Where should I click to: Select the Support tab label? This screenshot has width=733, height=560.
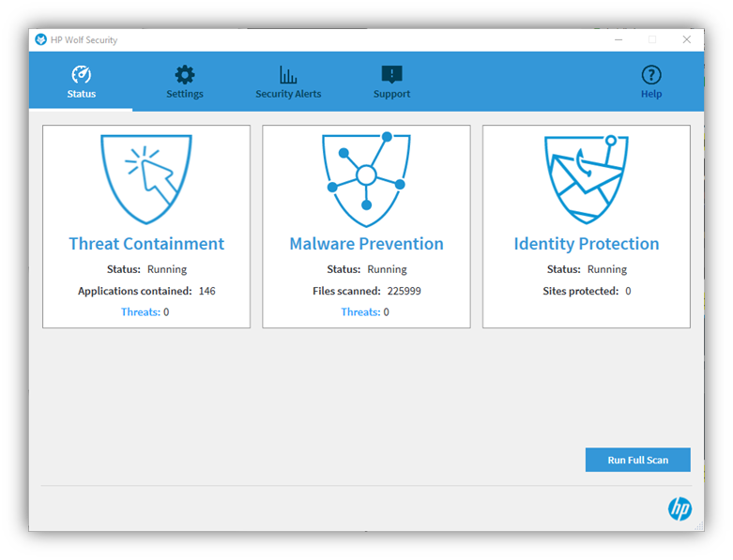point(391,94)
